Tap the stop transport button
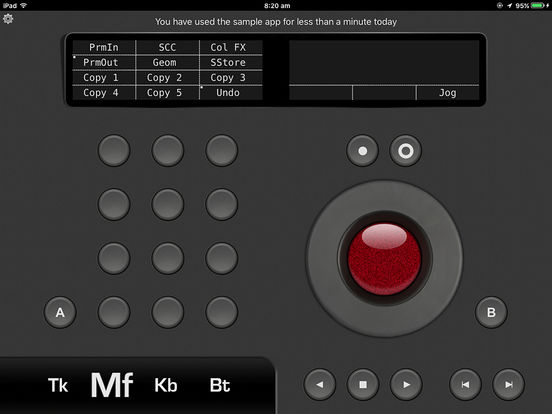This screenshot has width=552, height=414. 363,384
